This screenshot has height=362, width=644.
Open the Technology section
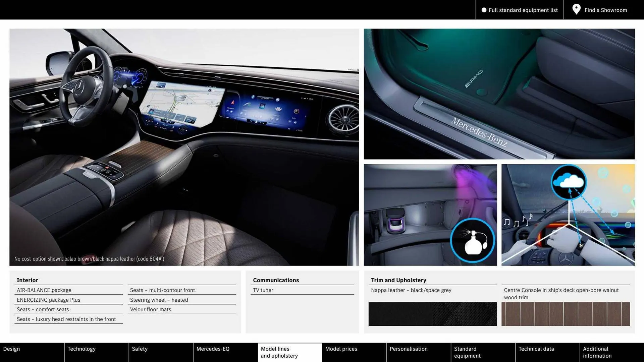click(82, 349)
